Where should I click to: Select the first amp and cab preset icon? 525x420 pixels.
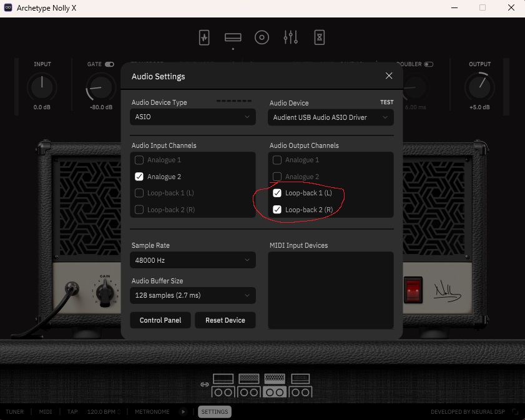click(223, 386)
